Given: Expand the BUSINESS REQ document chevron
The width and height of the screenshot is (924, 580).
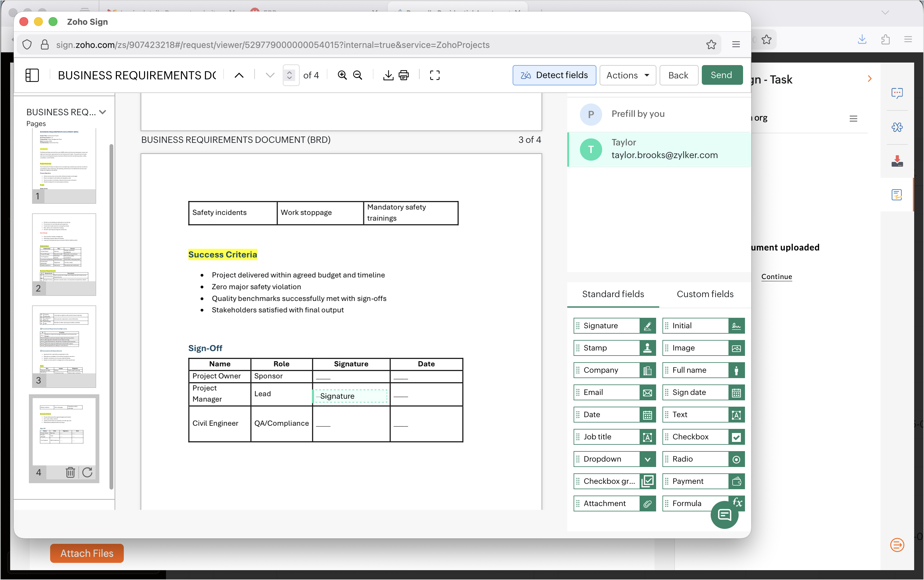Looking at the screenshot, I should (103, 112).
